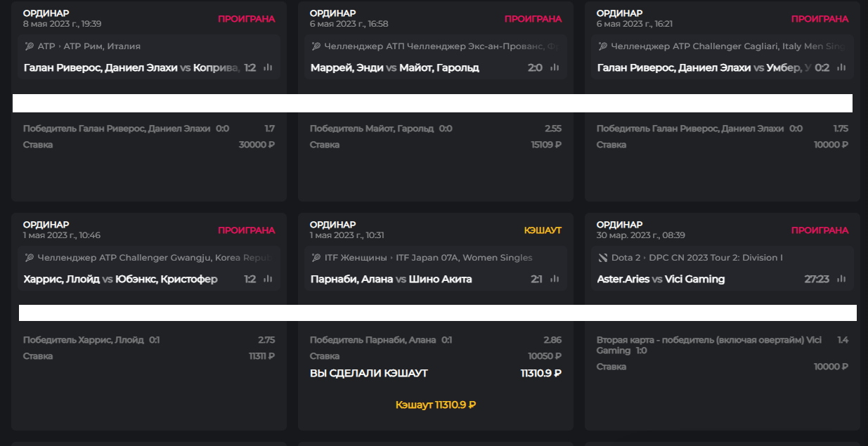Click the DPC CN 2023 Tour 2 league link

coord(715,258)
